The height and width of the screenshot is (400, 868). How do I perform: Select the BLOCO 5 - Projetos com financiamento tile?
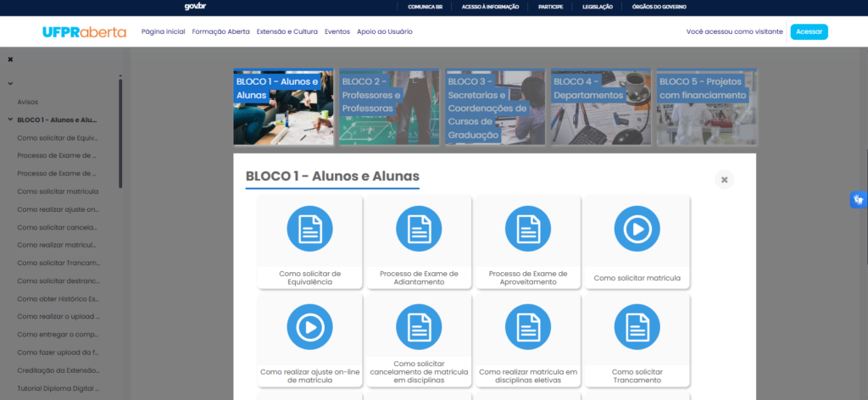707,107
